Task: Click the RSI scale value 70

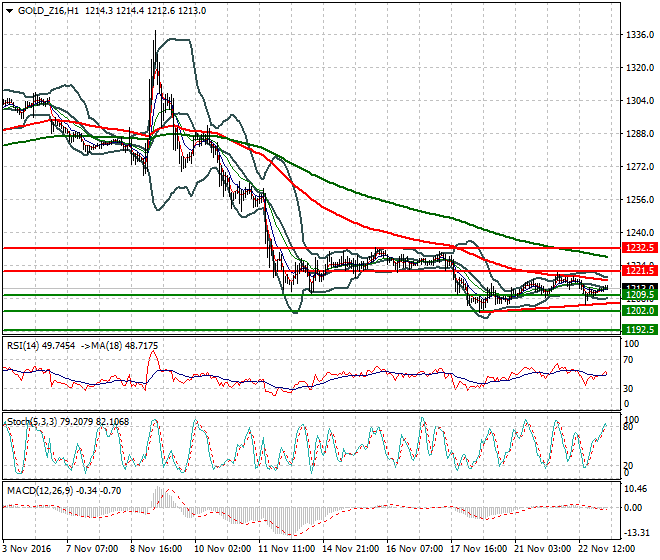Action: 628,360
